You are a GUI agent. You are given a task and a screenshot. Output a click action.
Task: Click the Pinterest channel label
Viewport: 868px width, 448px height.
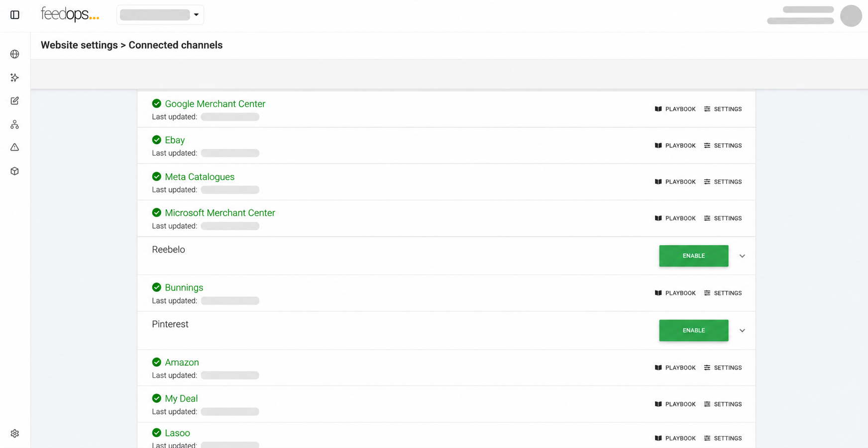170,324
